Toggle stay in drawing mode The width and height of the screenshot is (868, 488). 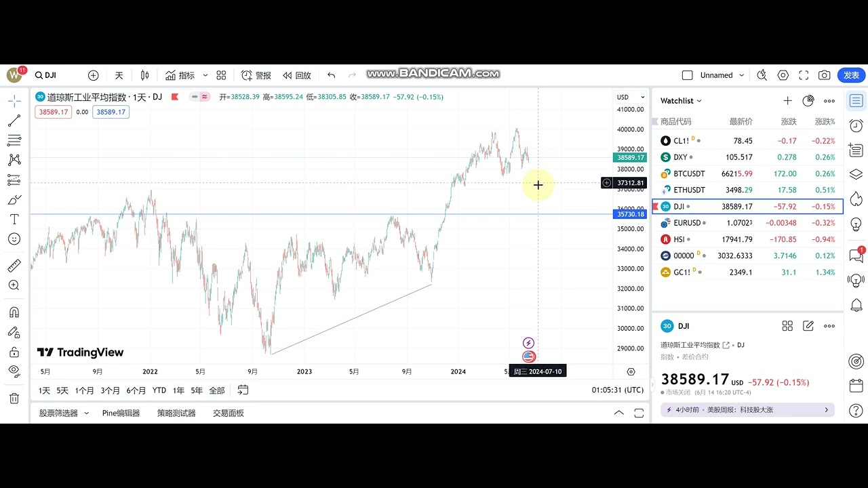(x=14, y=332)
